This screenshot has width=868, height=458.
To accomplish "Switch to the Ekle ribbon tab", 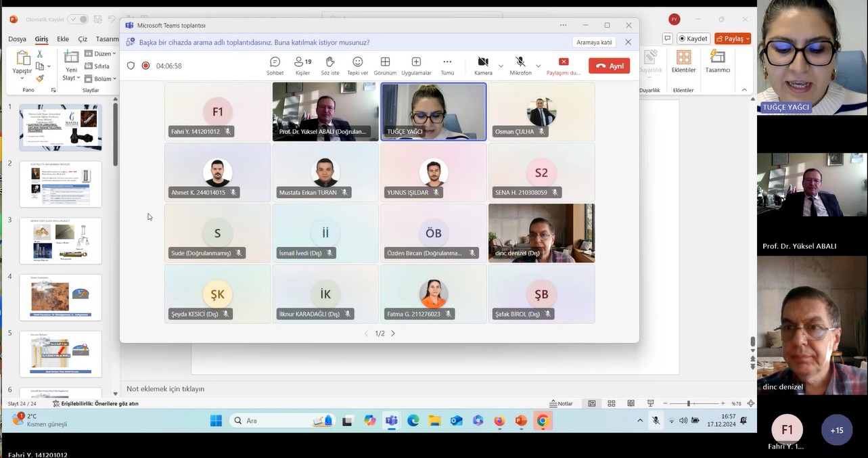I will [x=63, y=39].
